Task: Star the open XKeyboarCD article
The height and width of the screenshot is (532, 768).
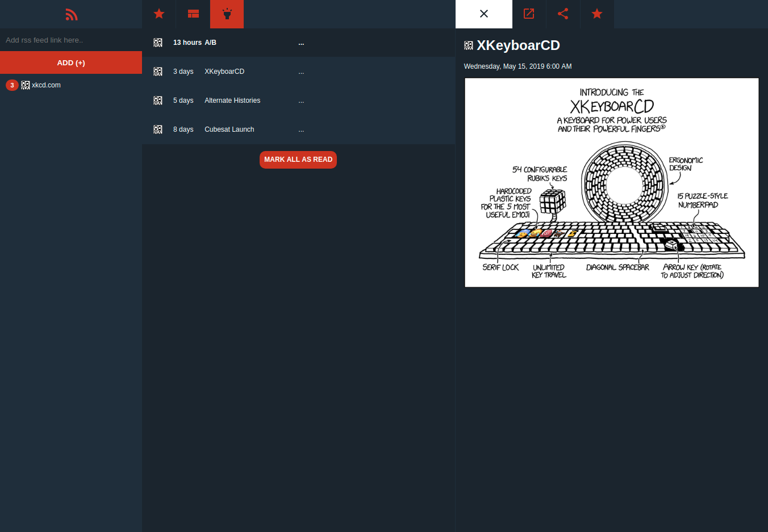Action: coord(597,14)
